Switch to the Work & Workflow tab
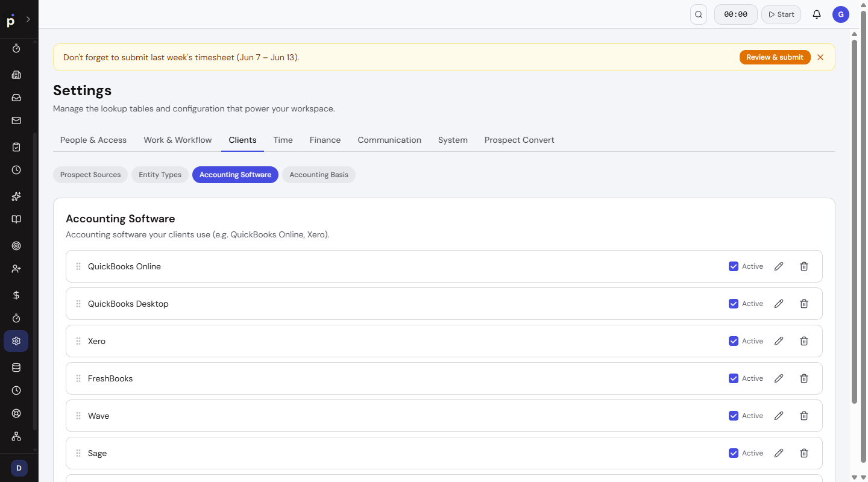The height and width of the screenshot is (482, 868). [178, 140]
